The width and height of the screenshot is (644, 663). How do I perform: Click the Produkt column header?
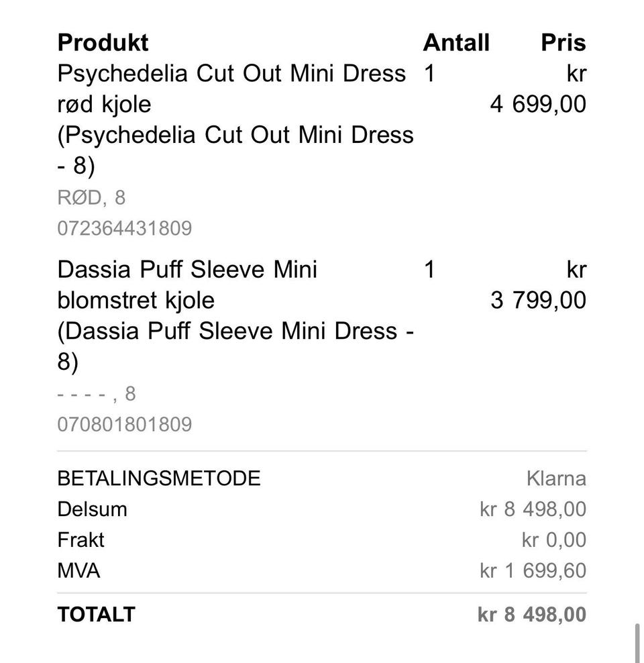point(103,43)
